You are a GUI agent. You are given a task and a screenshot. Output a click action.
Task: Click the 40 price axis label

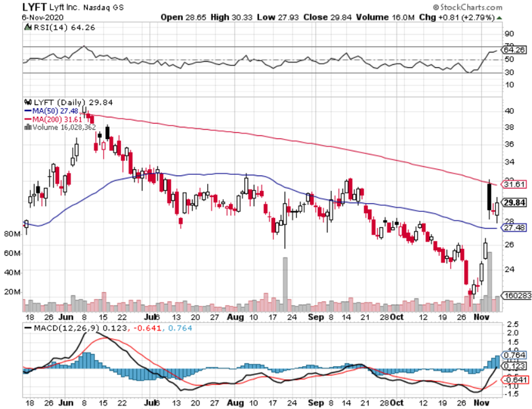(509, 111)
